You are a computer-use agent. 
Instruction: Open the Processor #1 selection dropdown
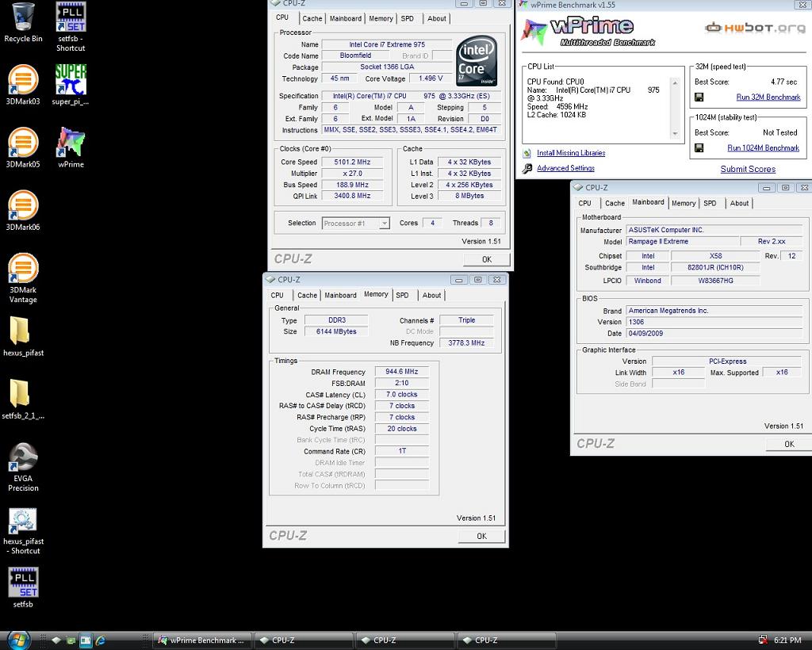tap(355, 224)
